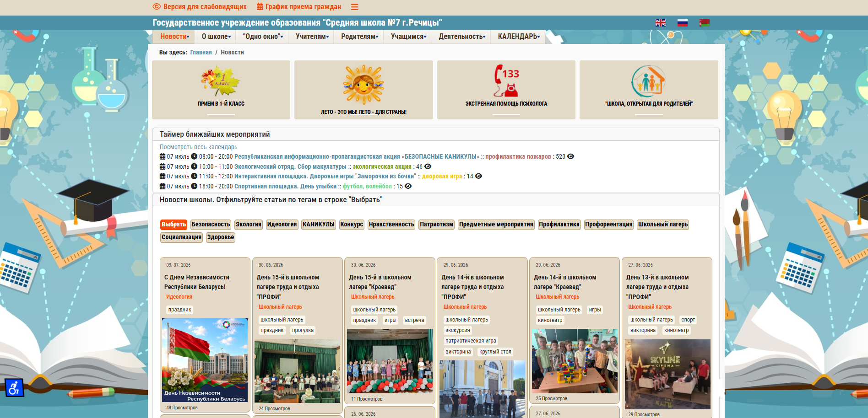Viewport: 868px width, 418px height.
Task: Switch language using the Russian flag
Action: pyautogui.click(x=682, y=23)
